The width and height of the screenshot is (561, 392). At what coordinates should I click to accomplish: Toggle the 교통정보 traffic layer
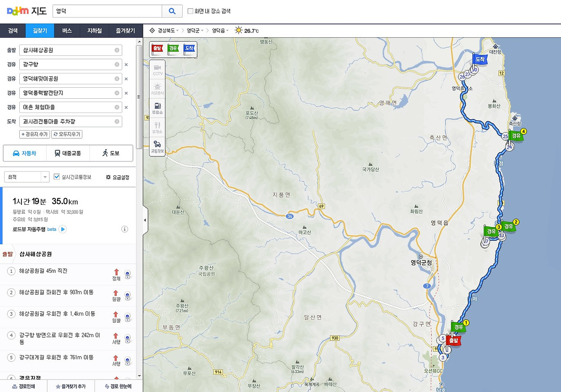point(157,146)
